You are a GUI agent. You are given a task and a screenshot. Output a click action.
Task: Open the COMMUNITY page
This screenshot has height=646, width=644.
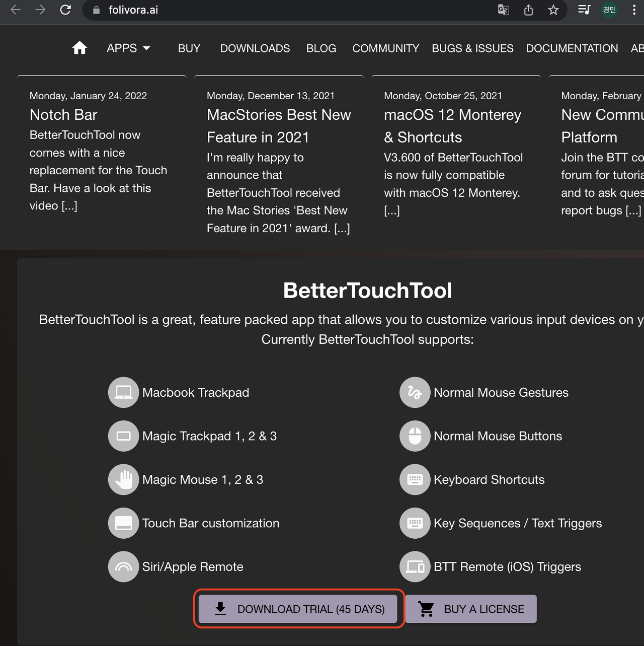coord(385,48)
